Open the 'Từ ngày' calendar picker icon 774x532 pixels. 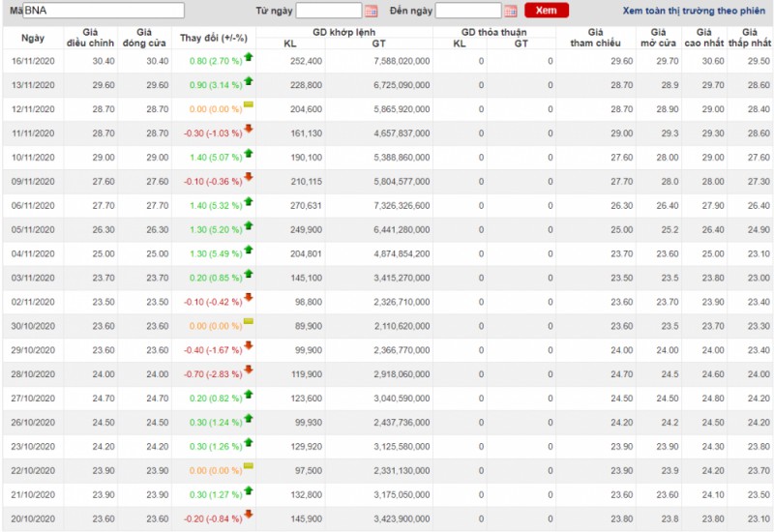(372, 12)
